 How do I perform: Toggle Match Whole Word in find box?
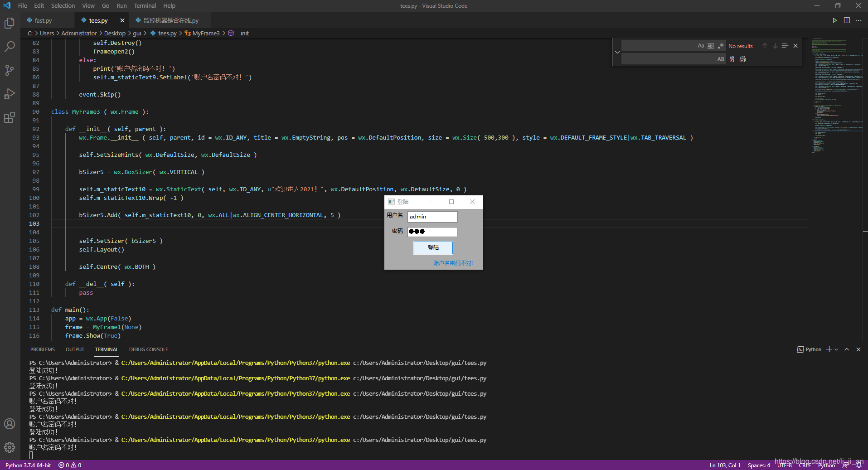click(x=711, y=46)
